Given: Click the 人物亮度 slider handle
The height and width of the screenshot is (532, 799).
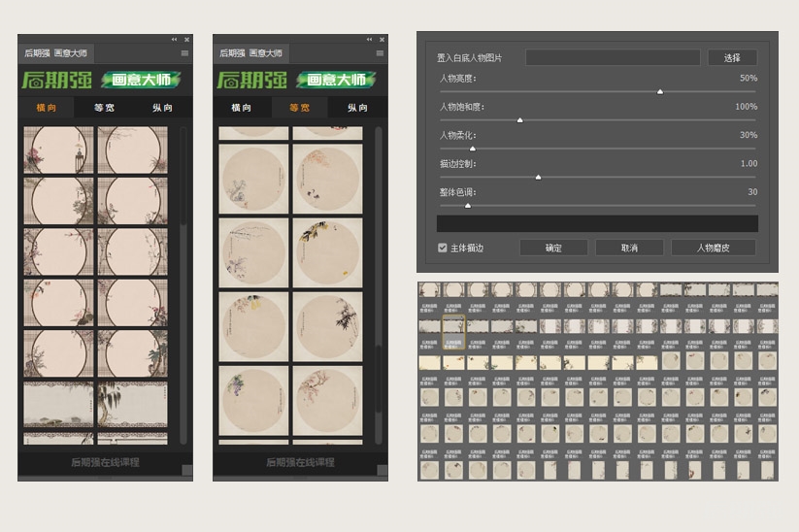Looking at the screenshot, I should coord(660,91).
